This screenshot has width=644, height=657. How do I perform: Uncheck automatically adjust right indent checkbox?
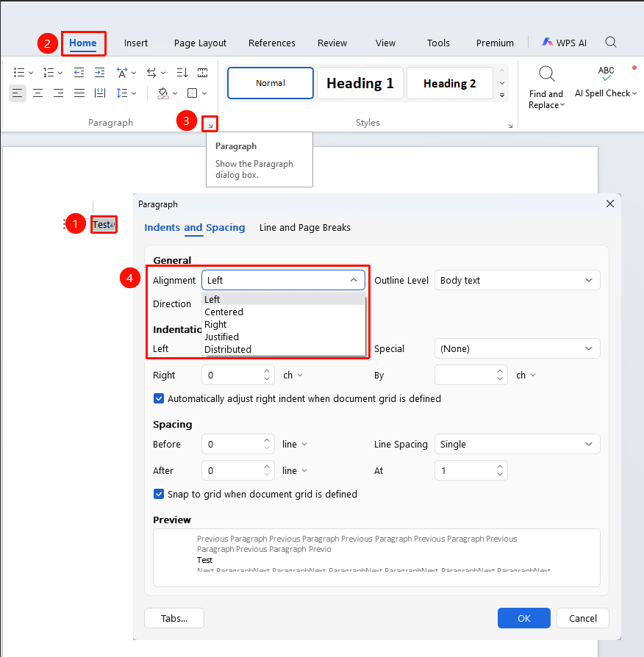coord(159,398)
